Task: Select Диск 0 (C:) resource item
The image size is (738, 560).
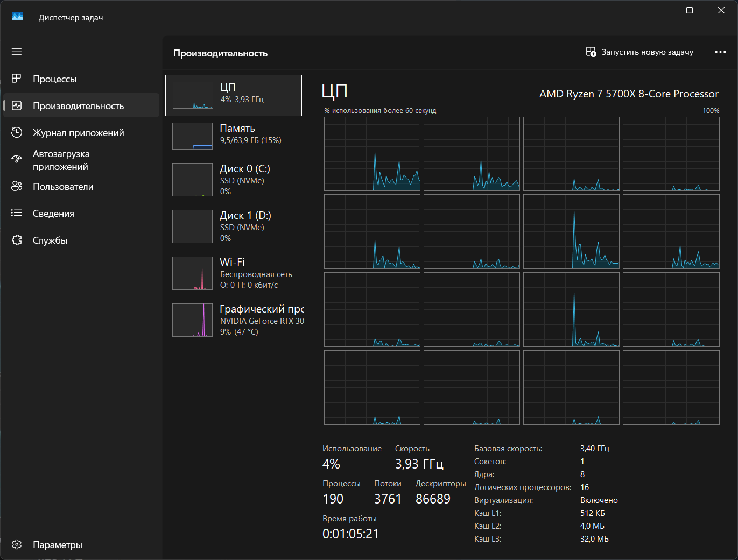Action: (x=234, y=180)
